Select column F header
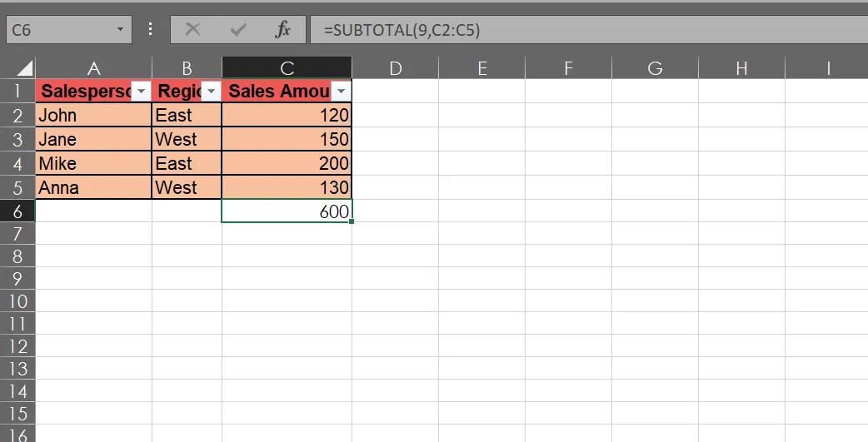Image resolution: width=868 pixels, height=442 pixels. pos(568,68)
